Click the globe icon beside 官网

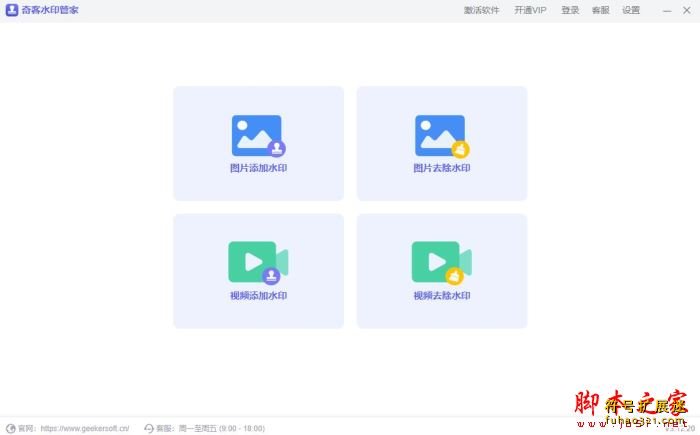11,428
